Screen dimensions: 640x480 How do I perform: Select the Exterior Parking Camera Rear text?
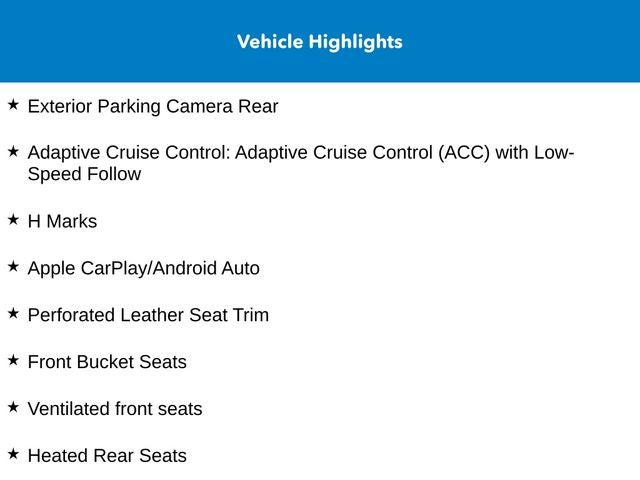pos(153,106)
